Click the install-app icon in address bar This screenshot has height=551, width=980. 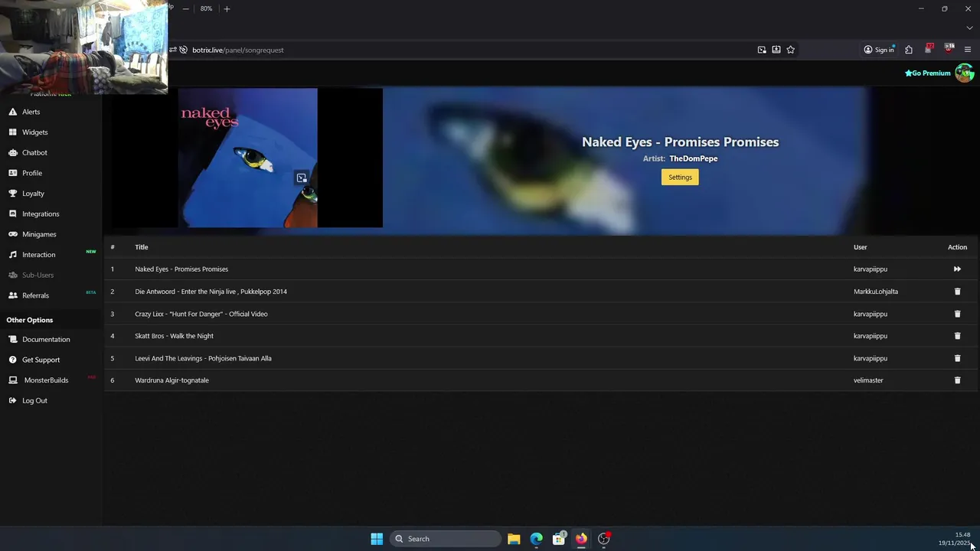tap(776, 50)
